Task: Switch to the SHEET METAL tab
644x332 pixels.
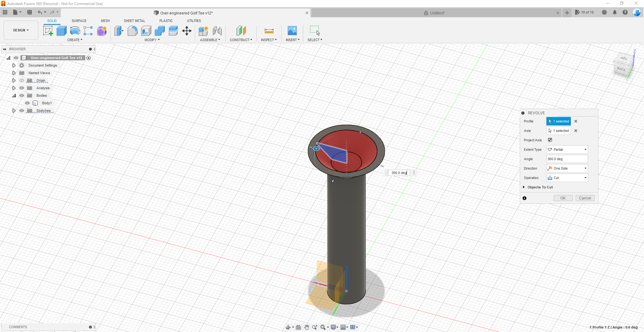Action: coord(134,21)
